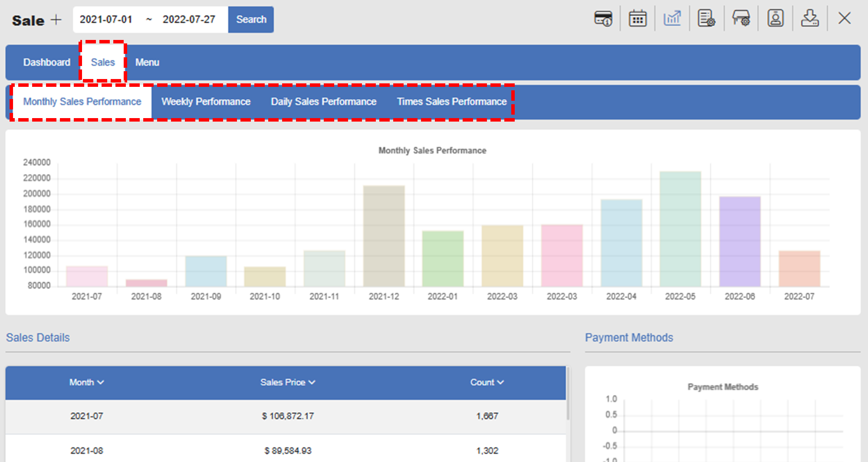This screenshot has height=462, width=868.
Task: Click the 2021-09 chart bar
Action: pos(206,271)
